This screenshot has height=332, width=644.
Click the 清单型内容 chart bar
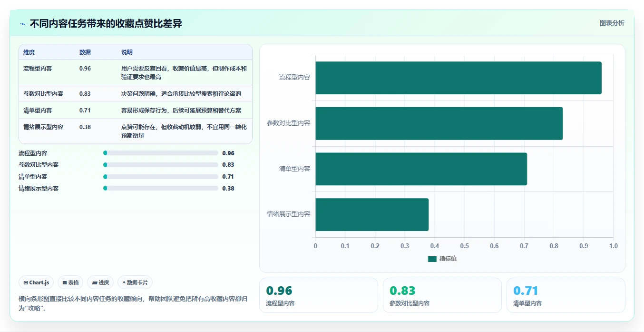(x=421, y=169)
